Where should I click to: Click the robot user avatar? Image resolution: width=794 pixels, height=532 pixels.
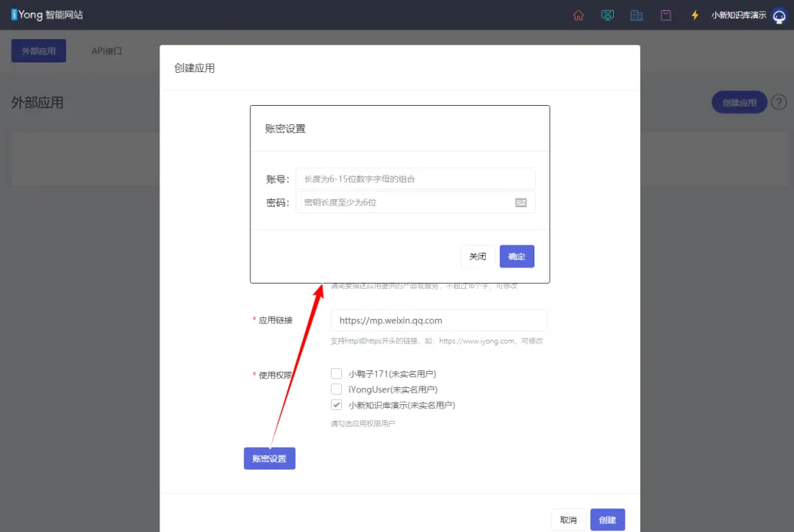click(x=779, y=15)
